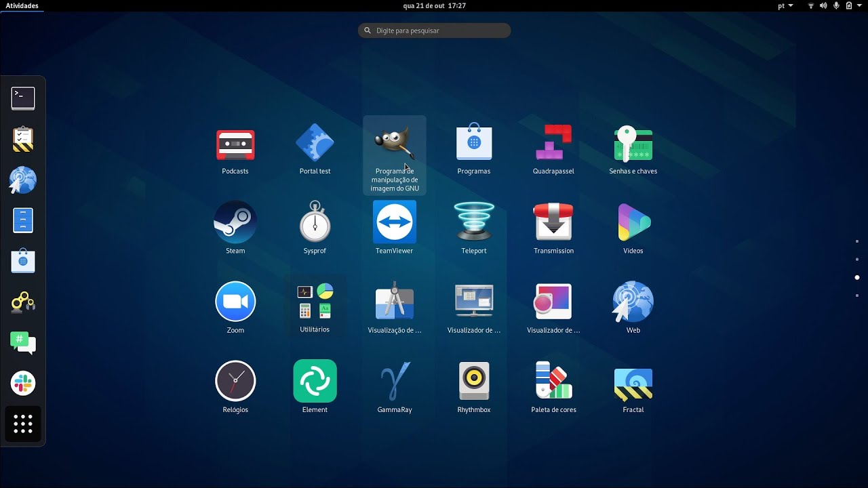
Task: Start the GNU image manipulation program (GIMP)
Action: pyautogui.click(x=395, y=155)
